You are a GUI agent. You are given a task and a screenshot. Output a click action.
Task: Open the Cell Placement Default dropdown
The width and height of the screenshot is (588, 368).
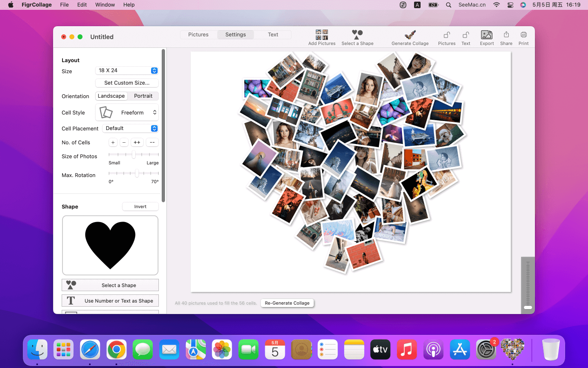(x=130, y=128)
